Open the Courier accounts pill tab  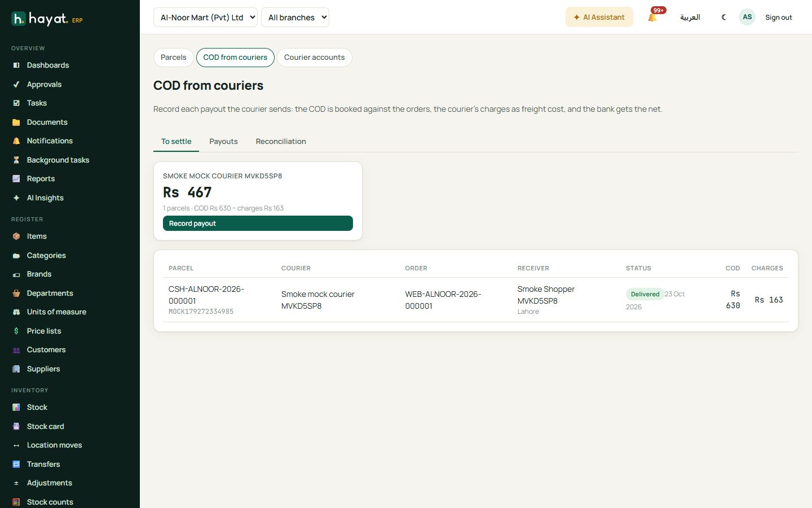click(x=314, y=58)
